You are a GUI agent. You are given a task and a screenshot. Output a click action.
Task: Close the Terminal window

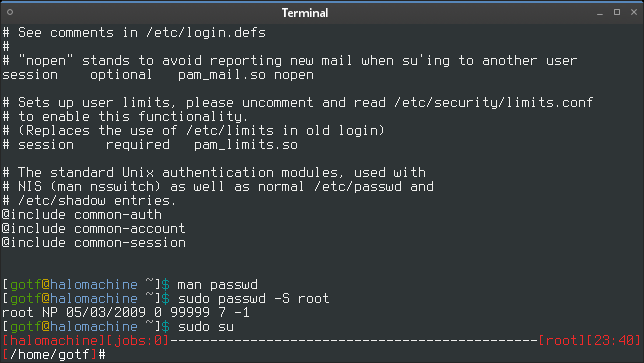tap(634, 12)
